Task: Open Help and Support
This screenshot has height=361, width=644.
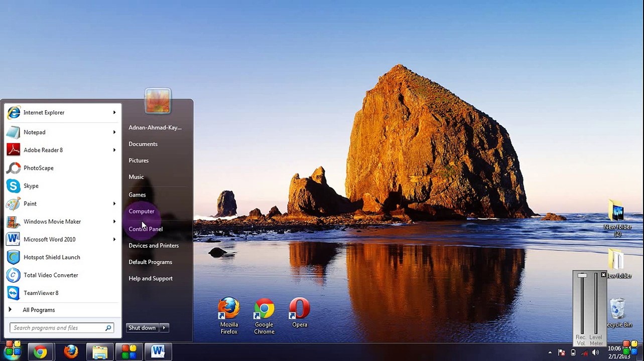Action: tap(151, 279)
